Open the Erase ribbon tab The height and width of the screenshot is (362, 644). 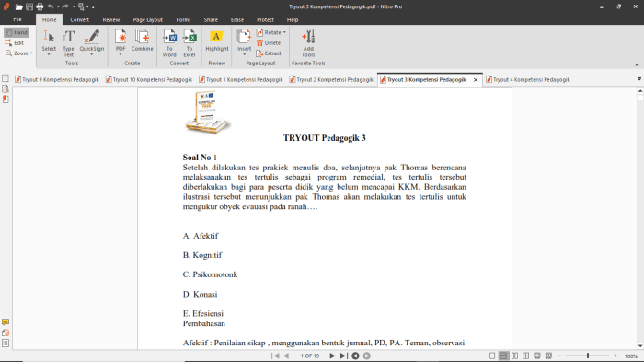tap(237, 19)
